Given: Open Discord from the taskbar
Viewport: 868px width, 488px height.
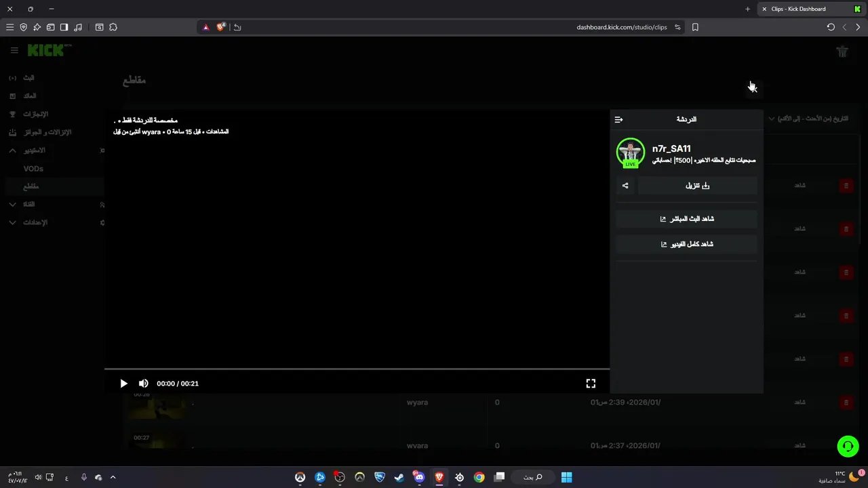Looking at the screenshot, I should (x=419, y=477).
